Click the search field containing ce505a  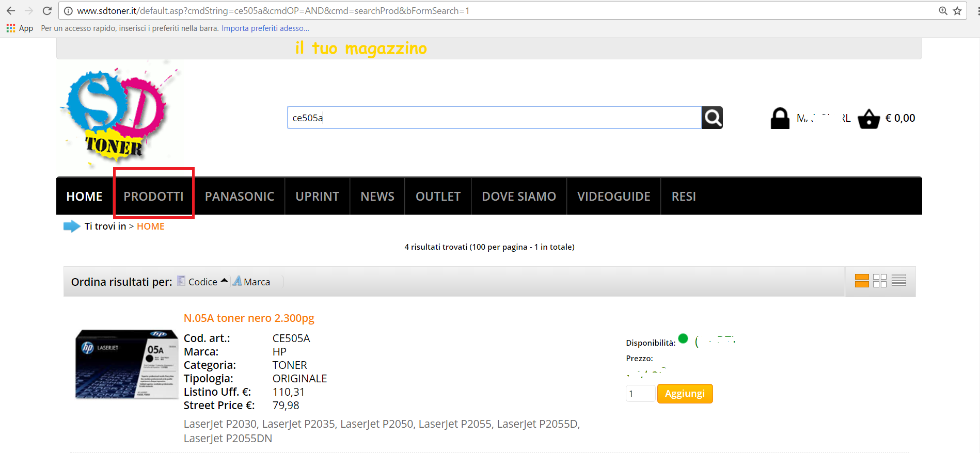pos(494,118)
